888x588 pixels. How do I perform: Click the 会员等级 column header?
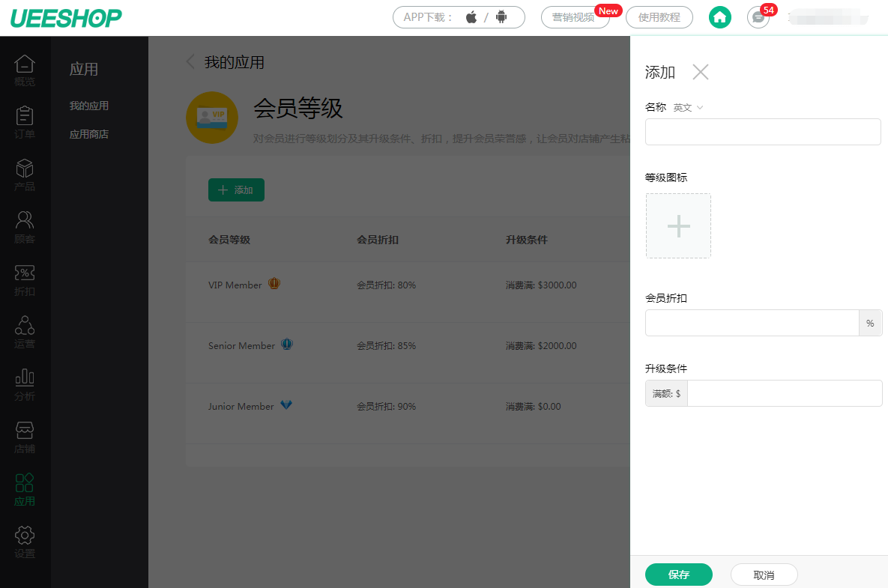[x=229, y=240]
